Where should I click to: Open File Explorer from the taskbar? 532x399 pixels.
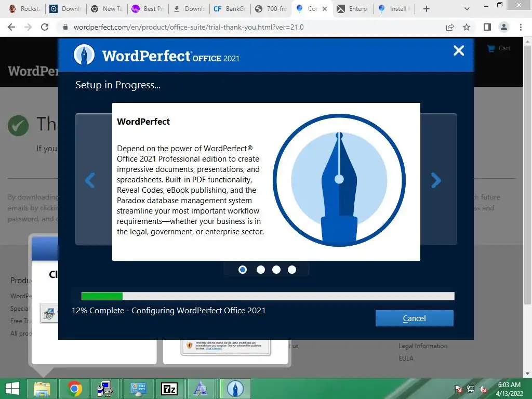[x=42, y=389]
